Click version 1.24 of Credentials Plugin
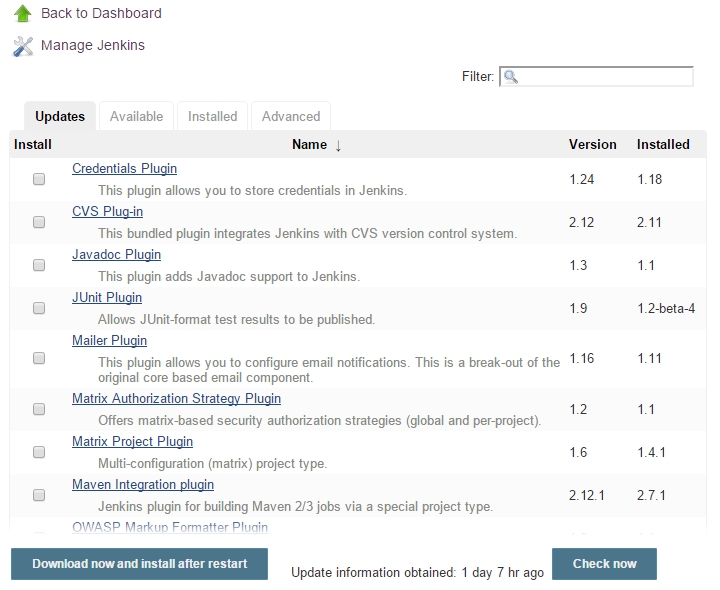 (582, 179)
